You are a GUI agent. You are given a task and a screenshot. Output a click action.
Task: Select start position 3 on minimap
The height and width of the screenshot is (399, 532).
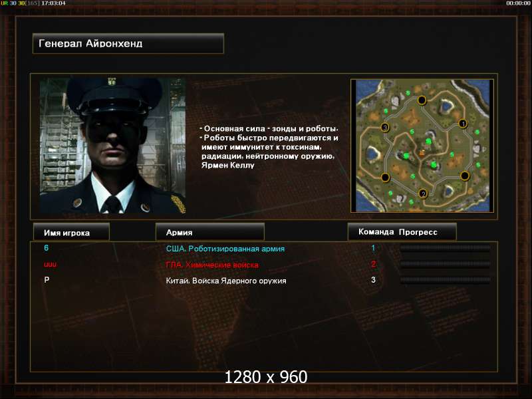[385, 128]
